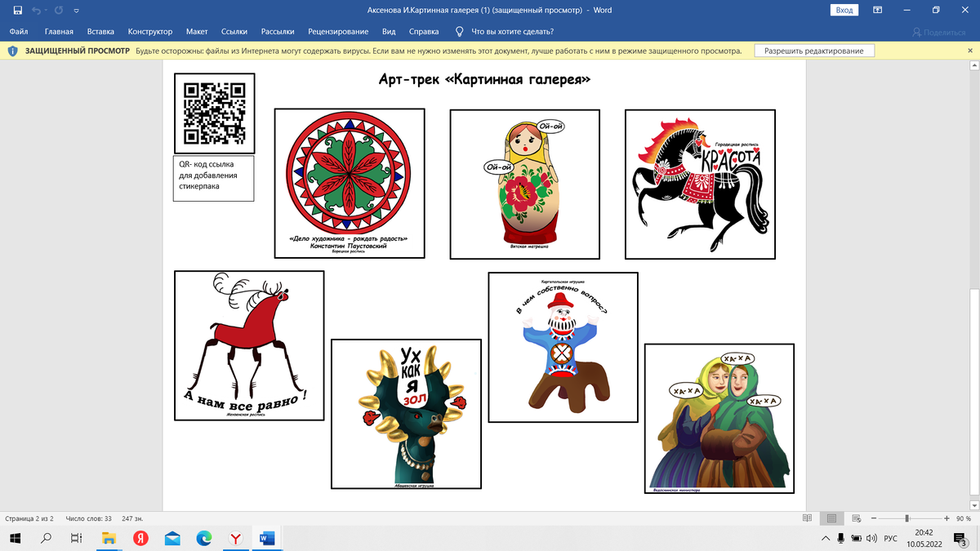Close the protected view message bar

point(969,51)
